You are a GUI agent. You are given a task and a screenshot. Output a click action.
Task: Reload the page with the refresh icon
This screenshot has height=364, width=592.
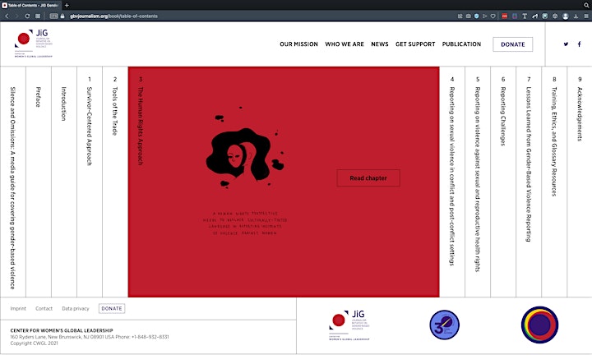(x=27, y=16)
